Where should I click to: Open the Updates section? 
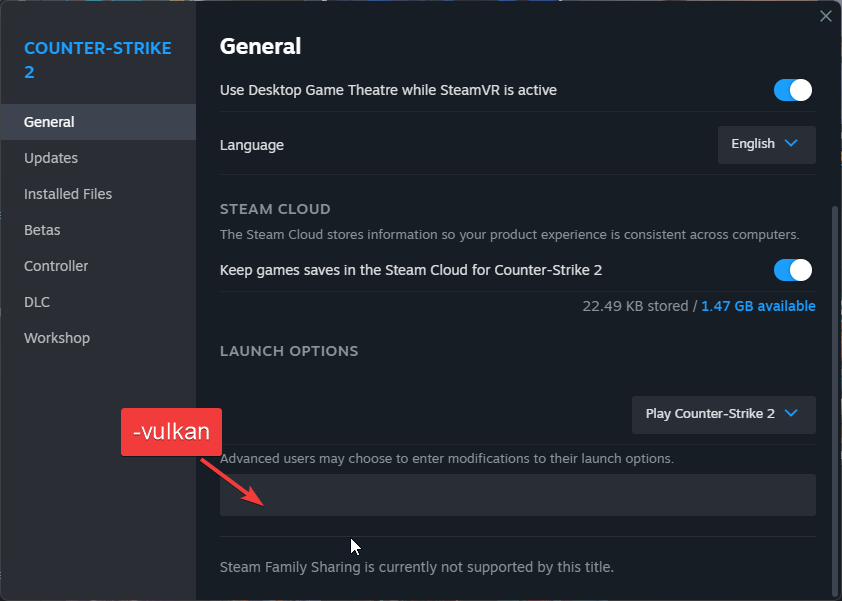[51, 158]
